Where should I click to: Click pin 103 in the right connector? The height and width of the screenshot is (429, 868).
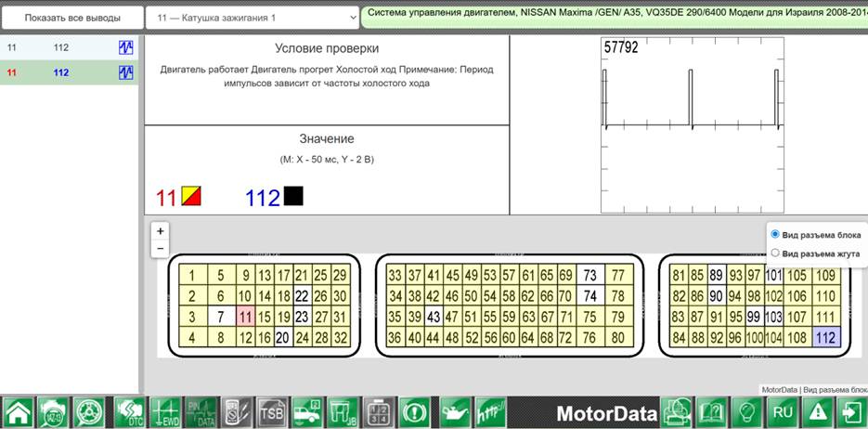point(772,317)
